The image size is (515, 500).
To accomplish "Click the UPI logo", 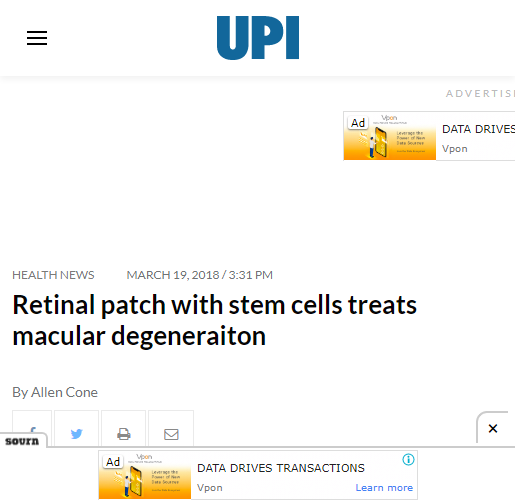I will 258,38.
